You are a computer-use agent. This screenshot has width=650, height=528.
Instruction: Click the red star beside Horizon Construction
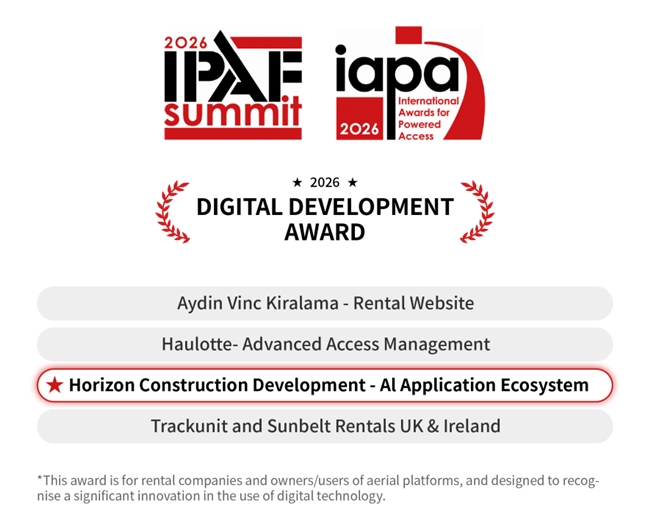[55, 385]
